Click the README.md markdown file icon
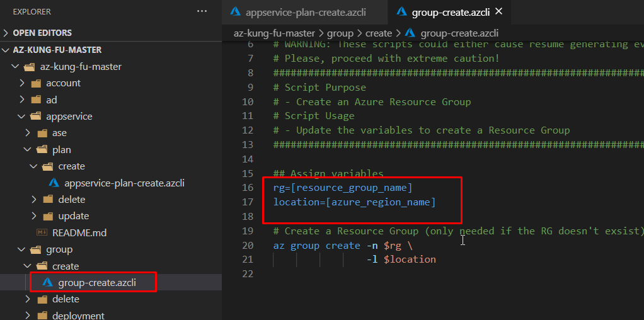644x320 pixels. 42,232
